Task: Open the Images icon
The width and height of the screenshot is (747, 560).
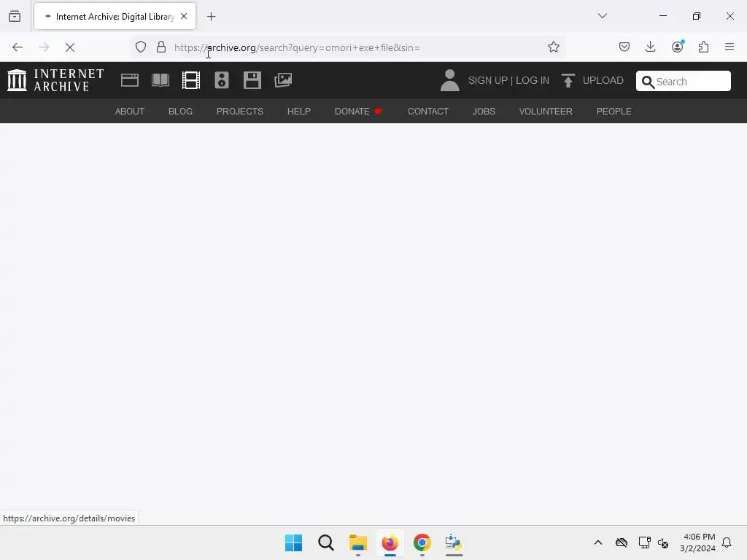Action: coord(283,80)
